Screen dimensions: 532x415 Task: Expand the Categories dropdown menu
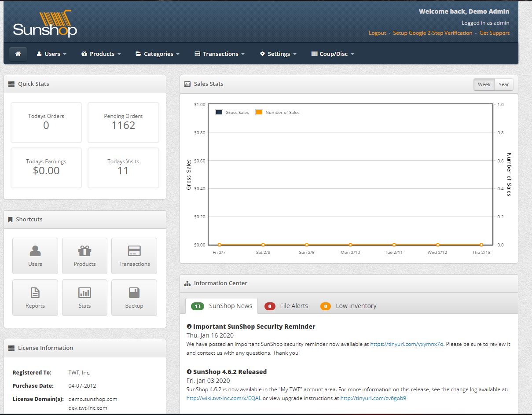pos(158,54)
